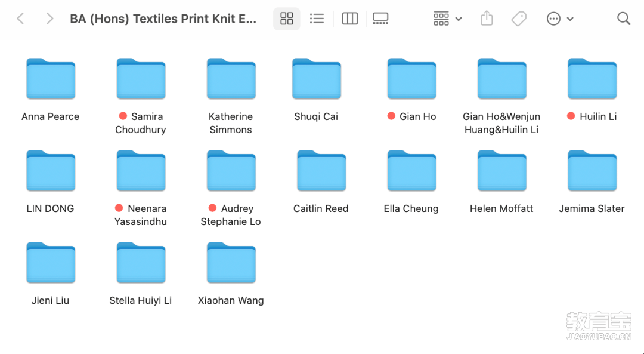
Task: Select the Anna Pearce folder icon
Action: point(51,79)
